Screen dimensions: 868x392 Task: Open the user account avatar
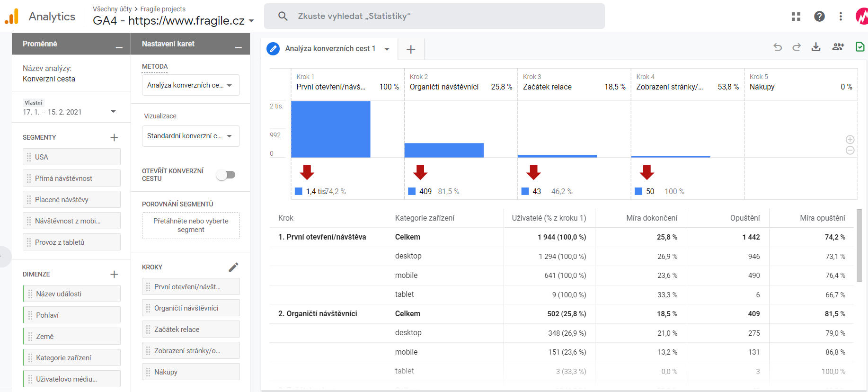point(862,17)
